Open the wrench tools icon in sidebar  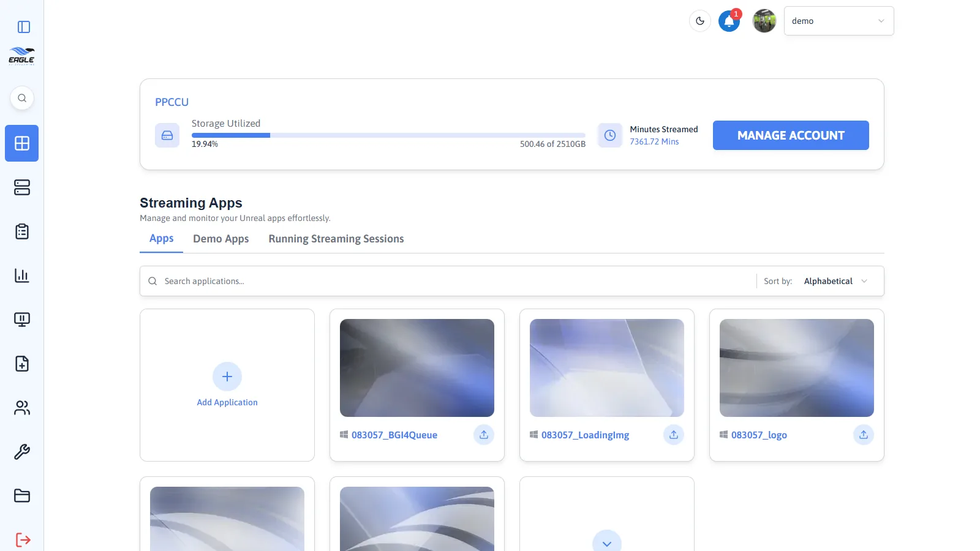(x=22, y=452)
